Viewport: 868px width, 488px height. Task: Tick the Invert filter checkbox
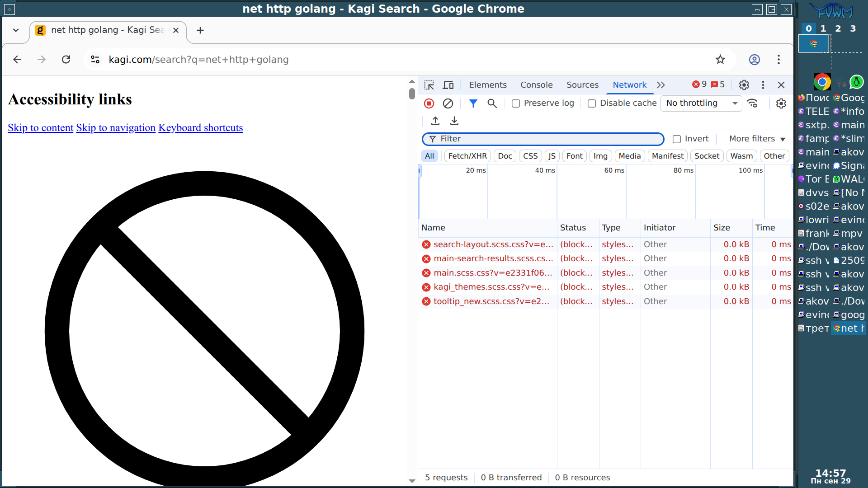pos(676,139)
